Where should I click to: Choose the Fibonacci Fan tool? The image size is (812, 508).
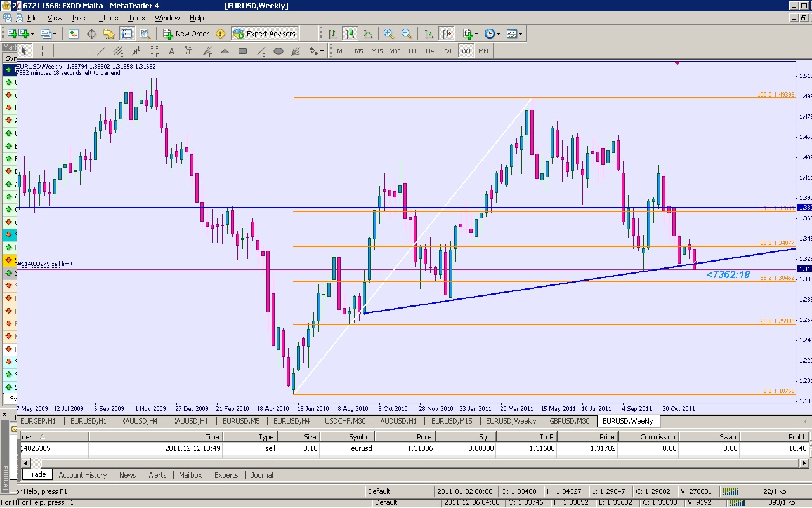pos(207,51)
